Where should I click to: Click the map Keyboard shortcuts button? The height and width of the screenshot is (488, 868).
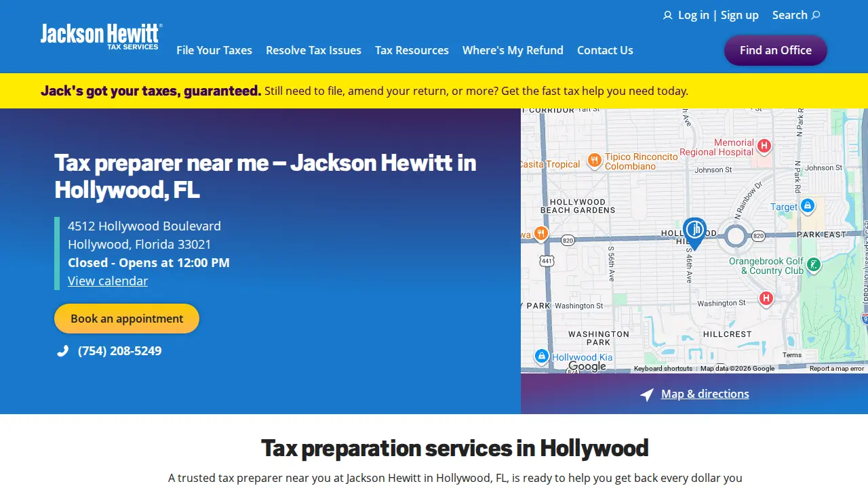[x=663, y=369]
